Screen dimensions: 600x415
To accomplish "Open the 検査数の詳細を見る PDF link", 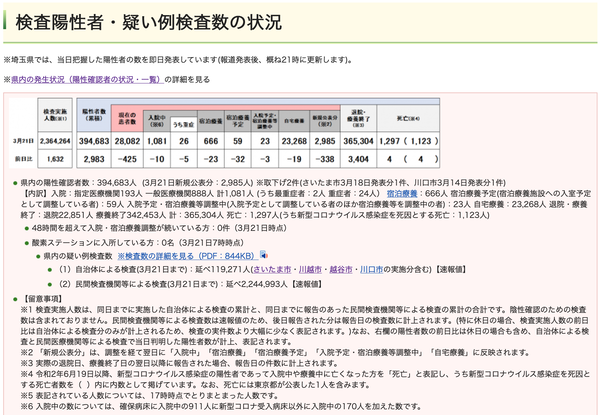I will coord(188,256).
